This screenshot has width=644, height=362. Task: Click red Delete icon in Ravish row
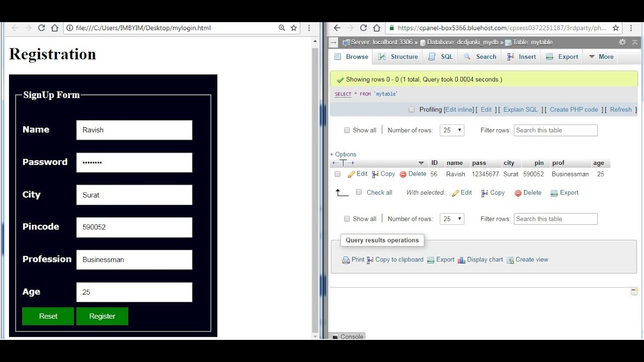pos(403,174)
